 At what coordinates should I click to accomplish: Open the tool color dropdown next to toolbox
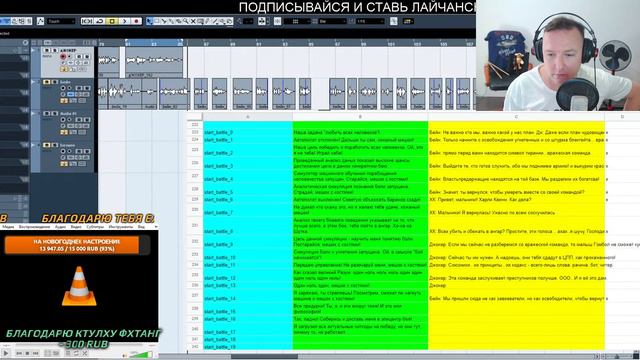248,21
